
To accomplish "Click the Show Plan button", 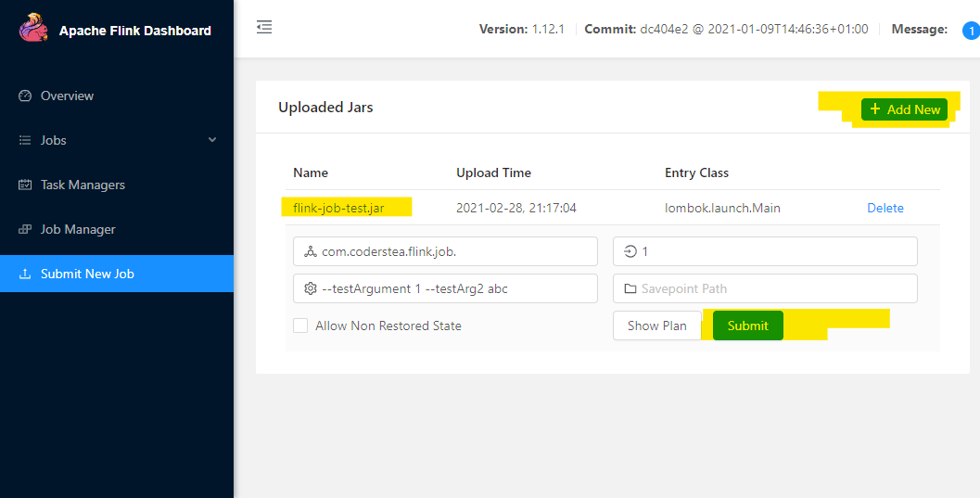I will [x=656, y=326].
